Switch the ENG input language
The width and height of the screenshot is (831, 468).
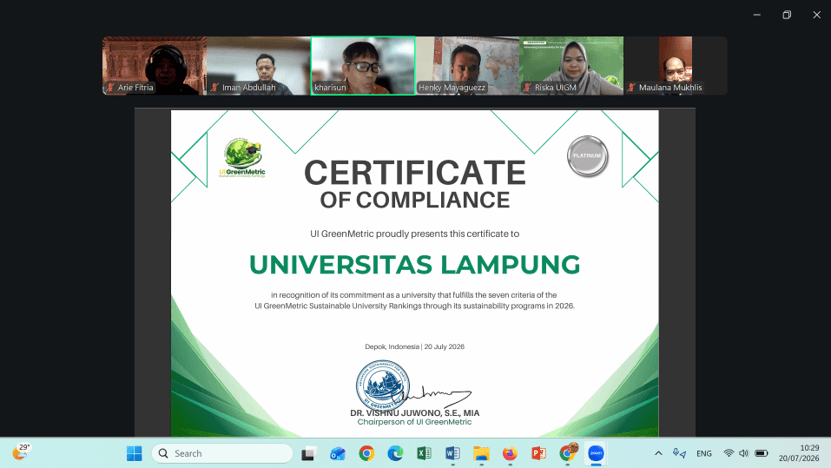704,453
